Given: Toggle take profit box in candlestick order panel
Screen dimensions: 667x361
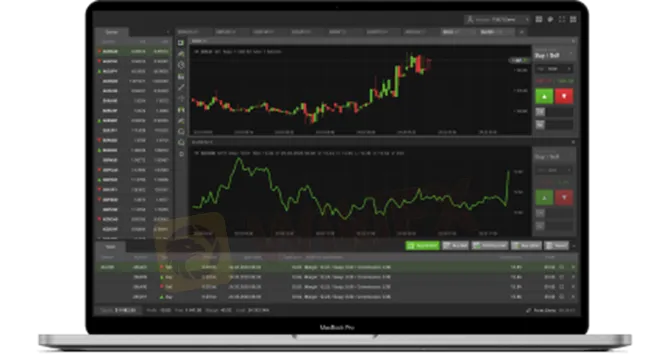Looking at the screenshot, I should pos(540,125).
